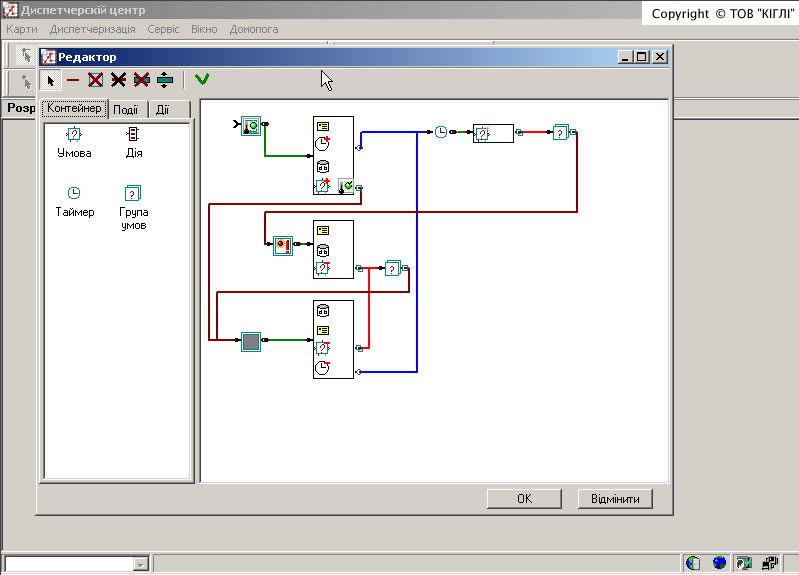Click the teal vertical align arrows icon
The image size is (799, 575).
(x=165, y=79)
